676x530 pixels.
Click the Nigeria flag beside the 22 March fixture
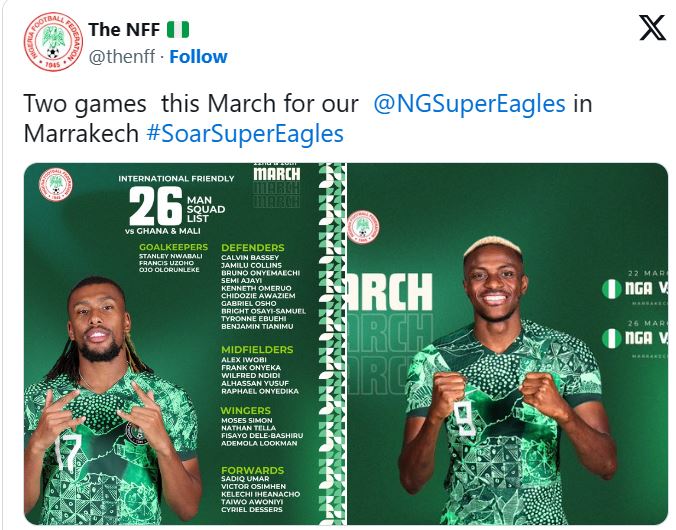tap(609, 288)
